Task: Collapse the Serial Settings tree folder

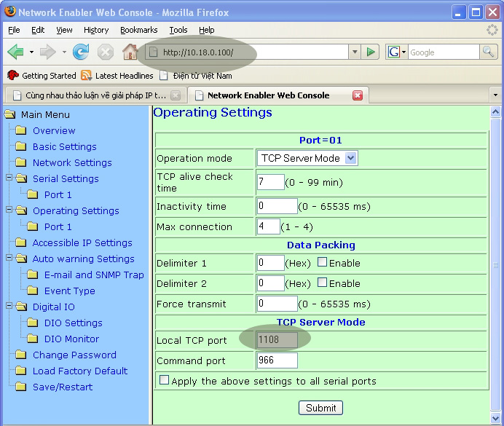Action: click(x=10, y=178)
